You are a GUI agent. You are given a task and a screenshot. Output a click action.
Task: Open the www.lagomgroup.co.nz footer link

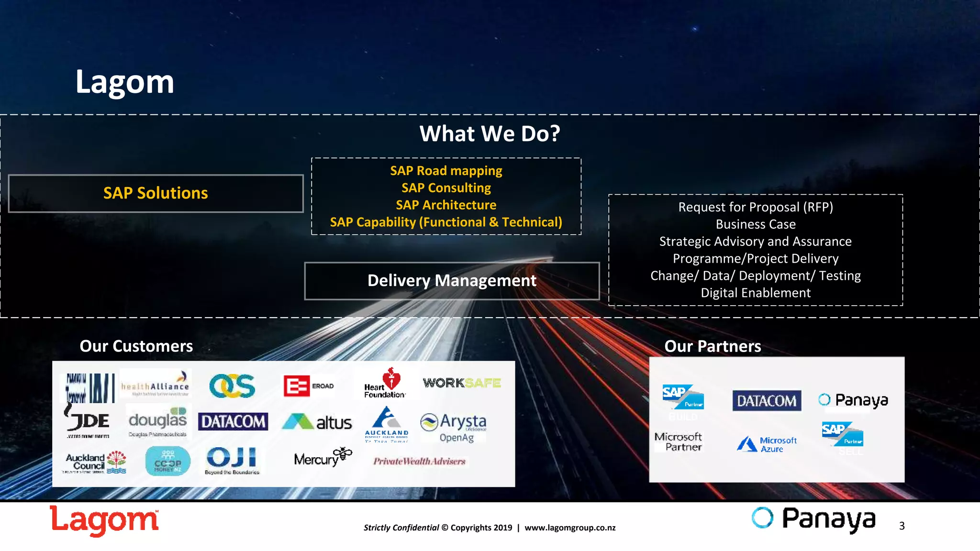[x=570, y=528]
